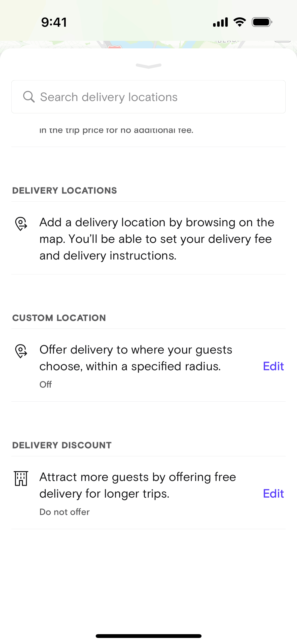Tap the battery indicator icon
297x644 pixels.
[262, 22]
